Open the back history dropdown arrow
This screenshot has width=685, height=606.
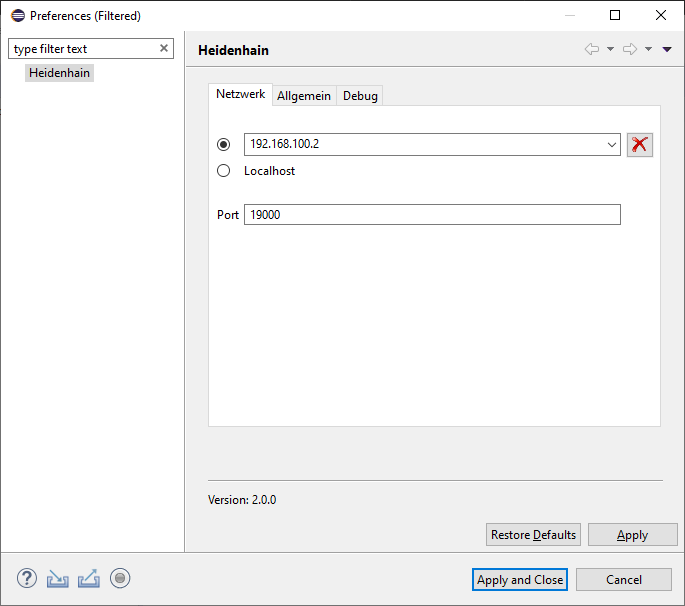(610, 49)
